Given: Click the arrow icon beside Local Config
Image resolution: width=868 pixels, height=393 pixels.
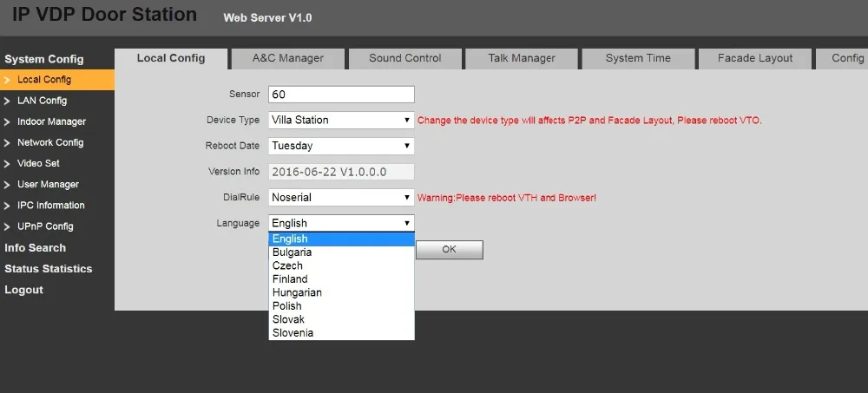Looking at the screenshot, I should click(7, 81).
